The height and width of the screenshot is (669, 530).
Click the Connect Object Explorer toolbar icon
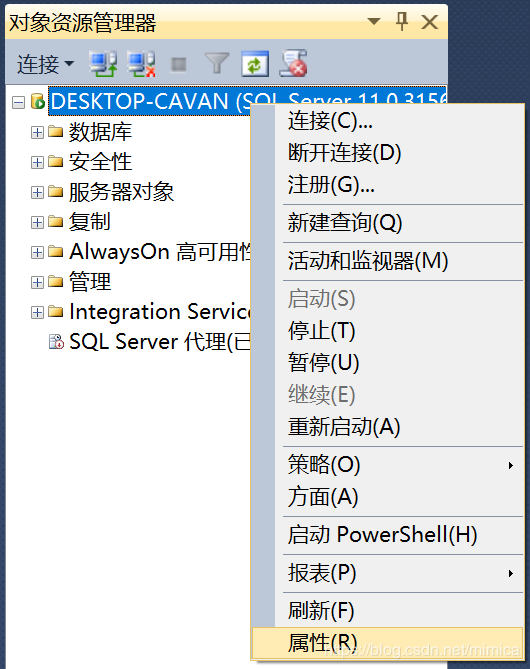point(103,64)
